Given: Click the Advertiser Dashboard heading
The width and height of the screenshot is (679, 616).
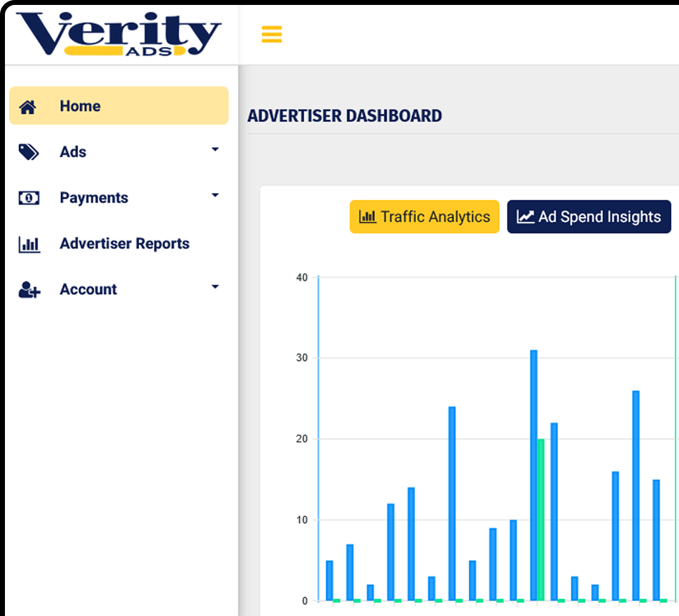Looking at the screenshot, I should coord(344,116).
